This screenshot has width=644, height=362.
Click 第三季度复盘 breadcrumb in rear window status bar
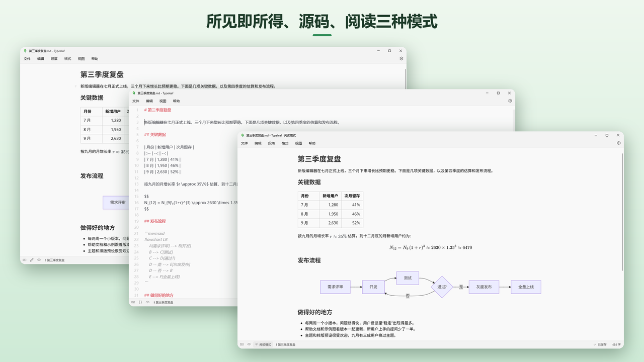point(54,260)
